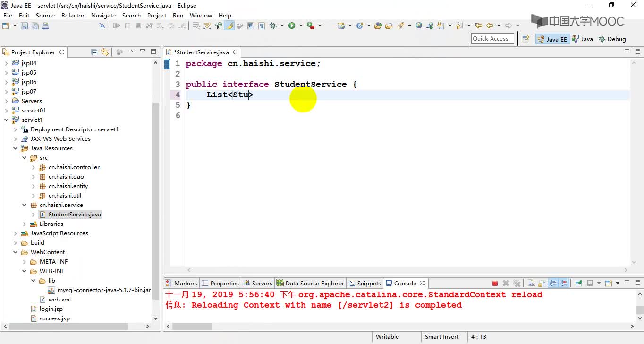Open Project Explorer View Menu arrow
644x344 pixels.
[x=133, y=51]
